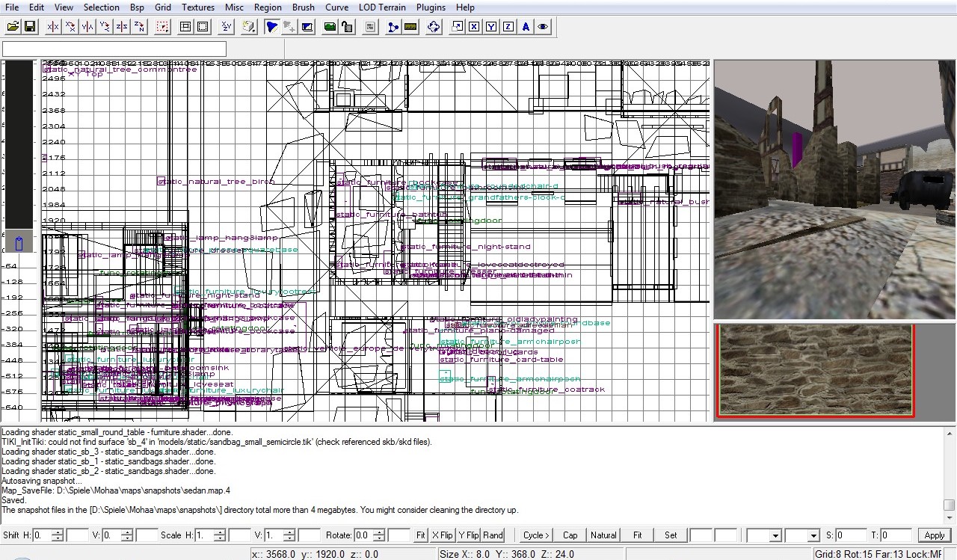Click the bold 'A' toolbar icon
This screenshot has width=957, height=560.
pos(526,27)
